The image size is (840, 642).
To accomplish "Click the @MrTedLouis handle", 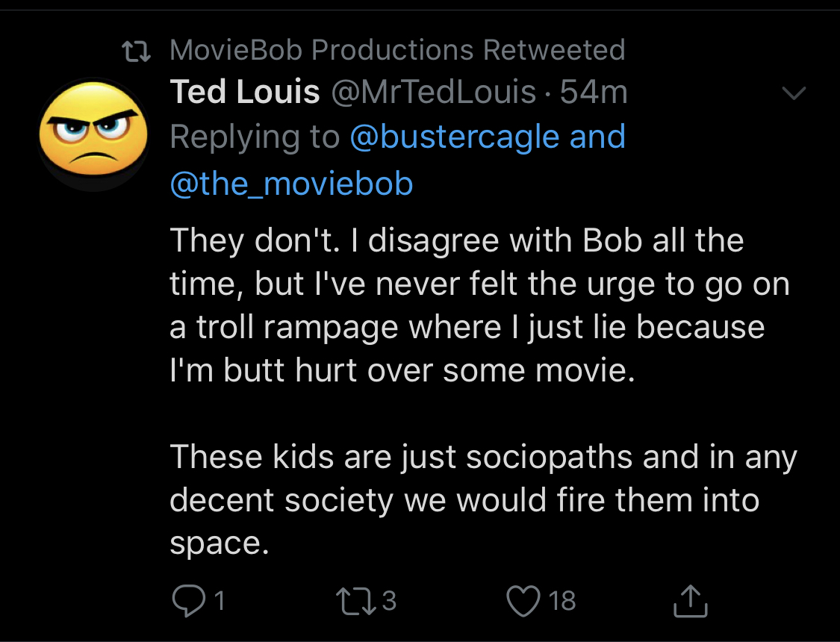I will 434,92.
